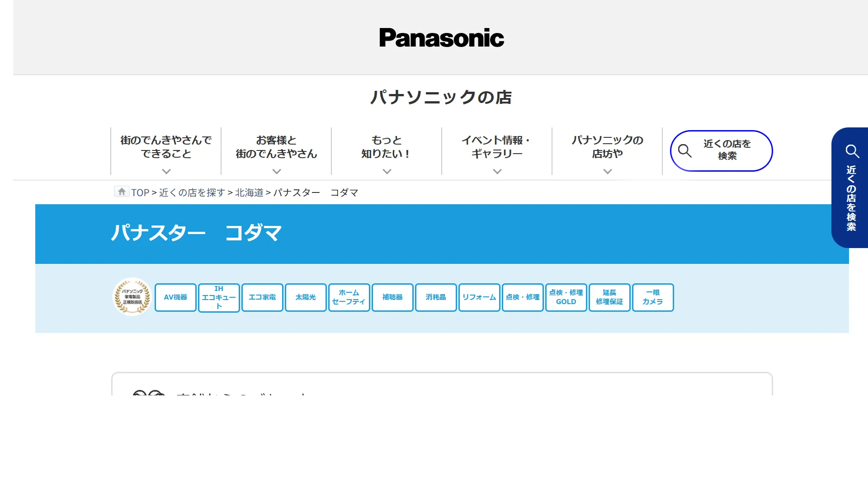Expand 街のでんきやさんでできること menu chevron

(x=166, y=171)
